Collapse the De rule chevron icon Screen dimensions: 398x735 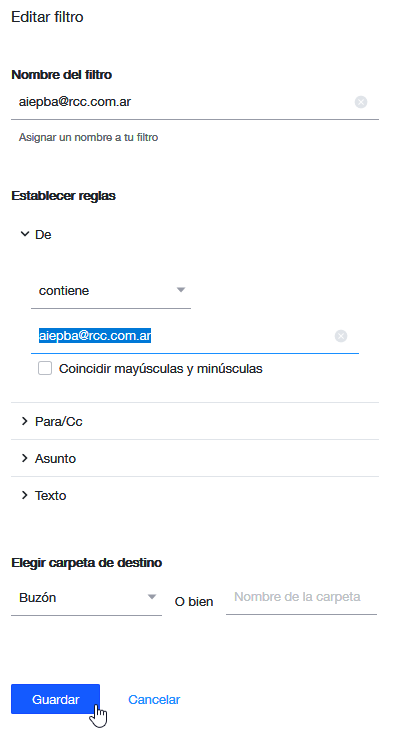click(x=25, y=234)
